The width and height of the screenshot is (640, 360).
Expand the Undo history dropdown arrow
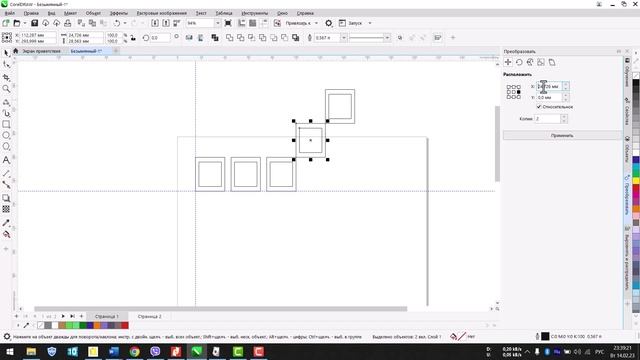125,23
